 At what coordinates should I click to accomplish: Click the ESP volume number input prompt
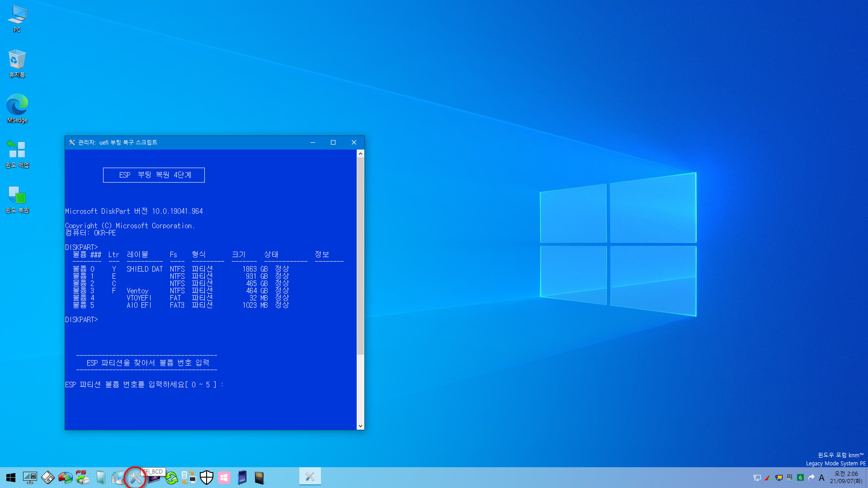point(144,385)
